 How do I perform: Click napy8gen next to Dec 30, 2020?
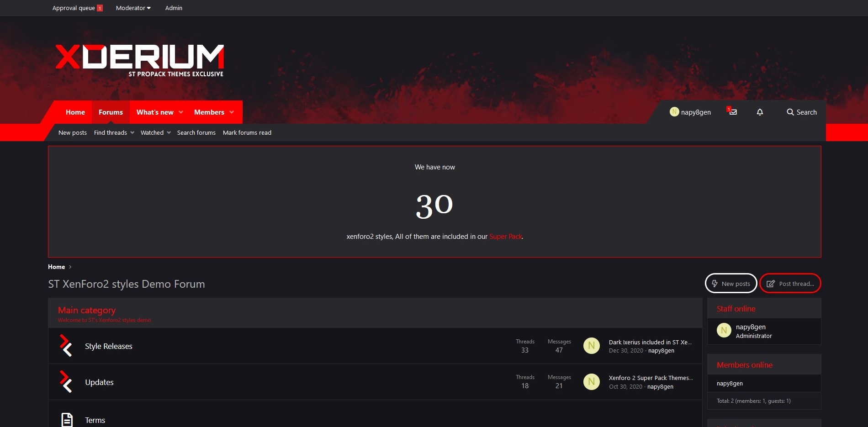pyautogui.click(x=661, y=350)
